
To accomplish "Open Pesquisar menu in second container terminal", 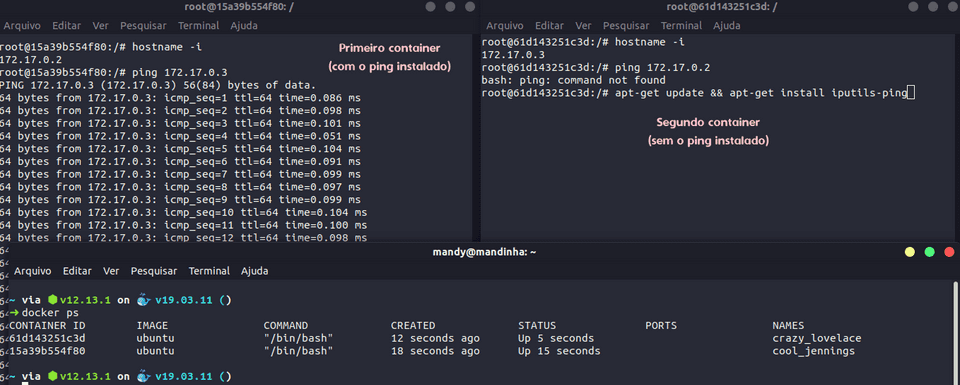I will coord(626,26).
